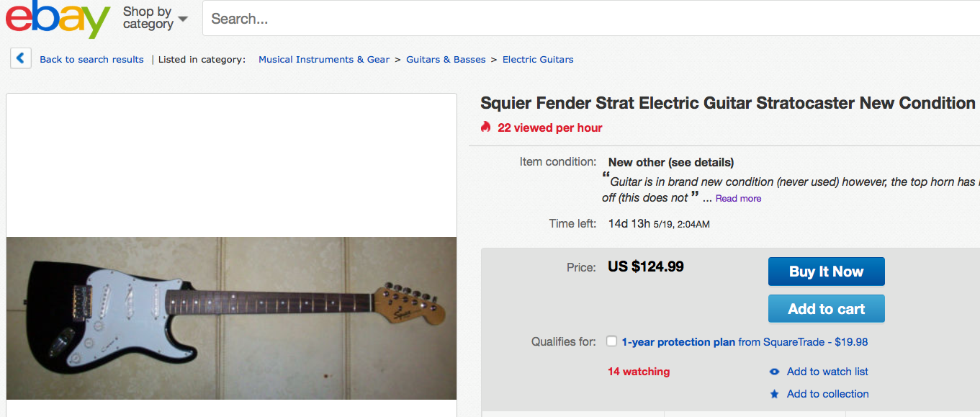
Task: Go to Musical Instruments & Gear category
Action: pos(324,60)
